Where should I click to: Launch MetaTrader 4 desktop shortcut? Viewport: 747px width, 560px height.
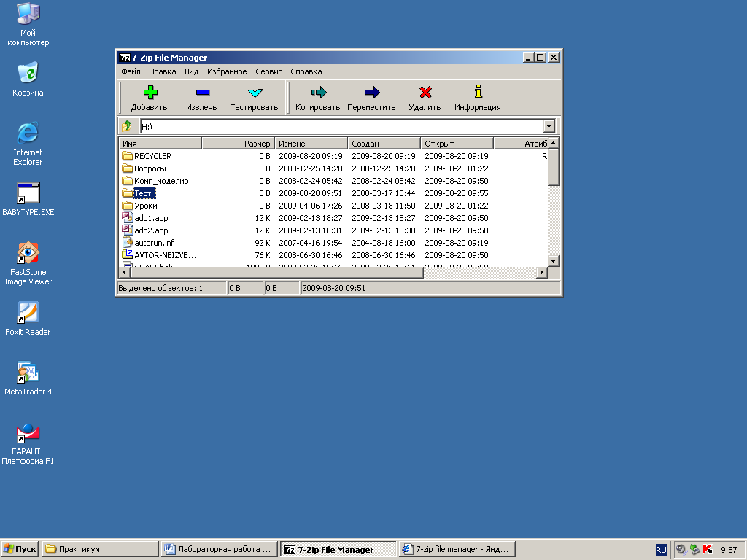tap(28, 373)
